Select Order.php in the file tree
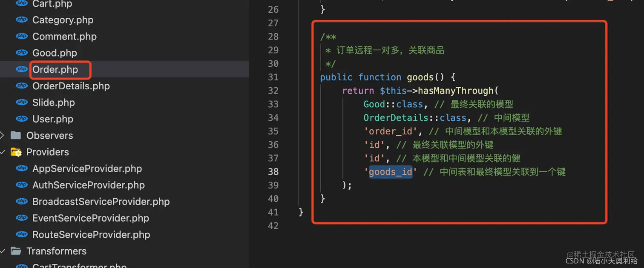Viewport: 644px width, 268px height. click(x=55, y=69)
